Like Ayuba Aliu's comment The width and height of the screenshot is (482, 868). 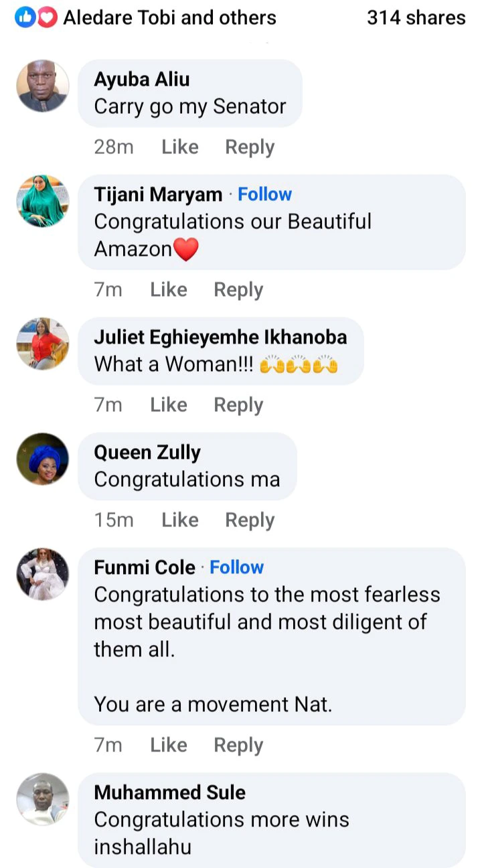click(x=180, y=147)
